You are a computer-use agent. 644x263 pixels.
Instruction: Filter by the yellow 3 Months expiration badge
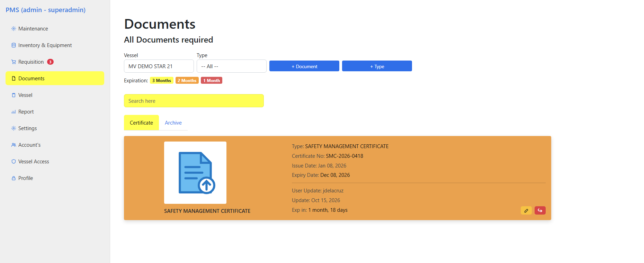point(162,81)
